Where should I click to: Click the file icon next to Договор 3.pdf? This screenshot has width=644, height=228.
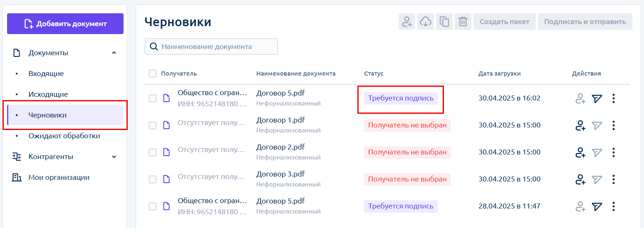click(166, 179)
